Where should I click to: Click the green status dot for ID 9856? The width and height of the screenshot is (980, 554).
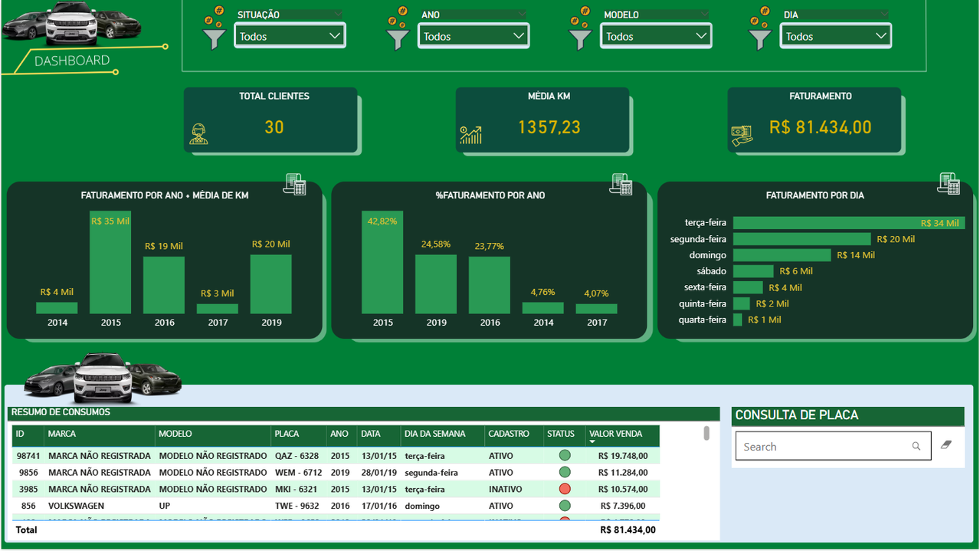pyautogui.click(x=565, y=472)
